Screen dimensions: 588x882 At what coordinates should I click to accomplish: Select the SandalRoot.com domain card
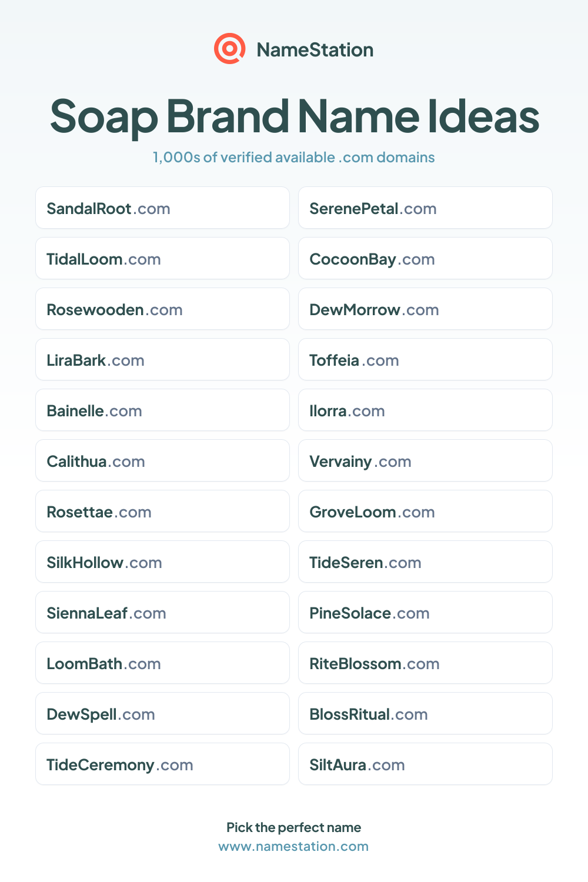click(162, 208)
